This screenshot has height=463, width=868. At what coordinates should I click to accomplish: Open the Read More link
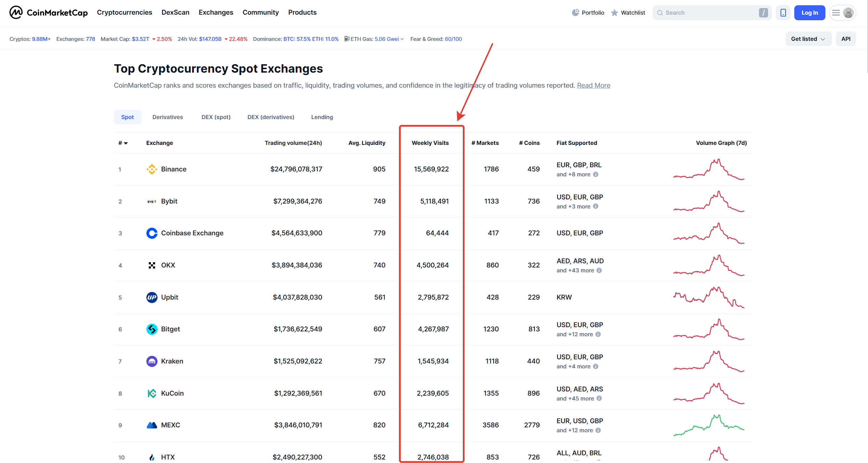593,85
